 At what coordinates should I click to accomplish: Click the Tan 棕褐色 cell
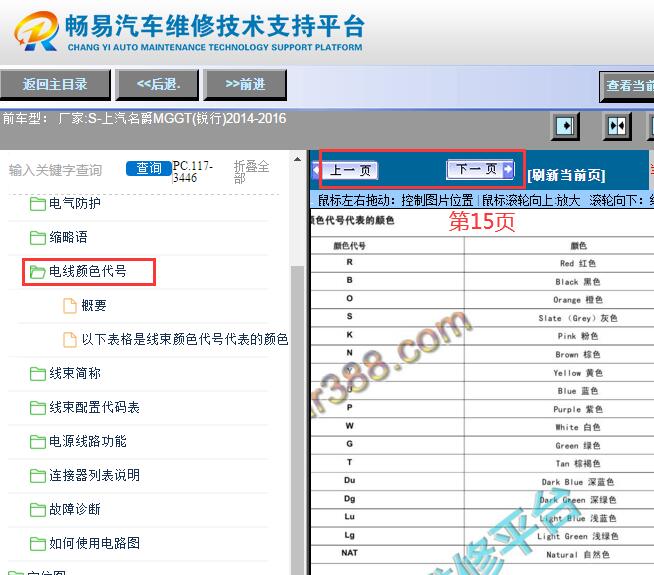[578, 463]
